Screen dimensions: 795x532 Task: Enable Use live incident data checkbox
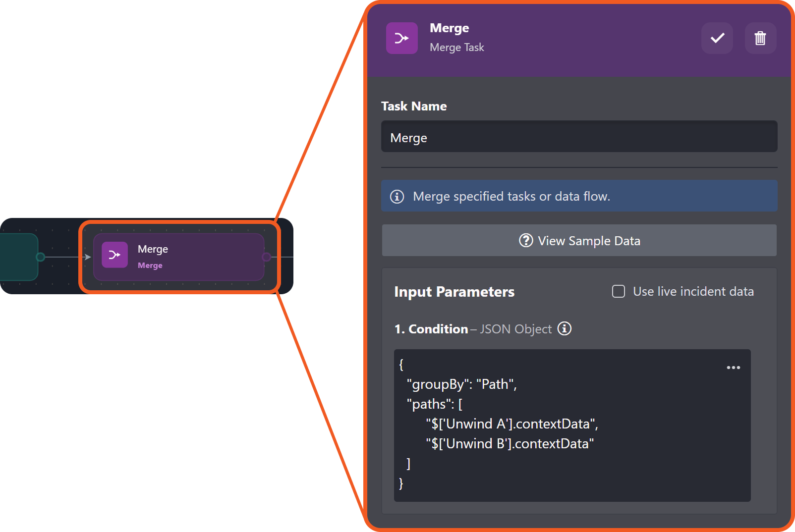coord(619,291)
